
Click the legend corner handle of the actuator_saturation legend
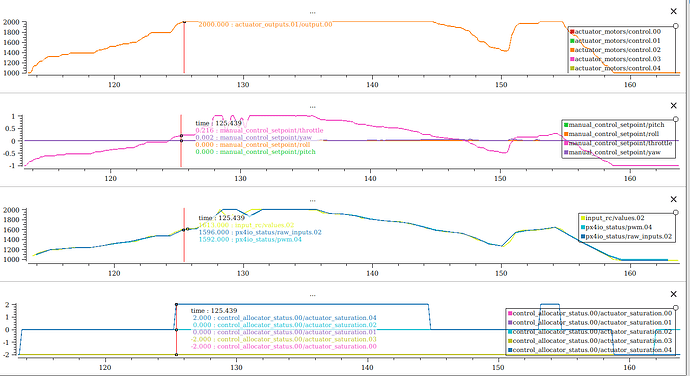click(676, 308)
